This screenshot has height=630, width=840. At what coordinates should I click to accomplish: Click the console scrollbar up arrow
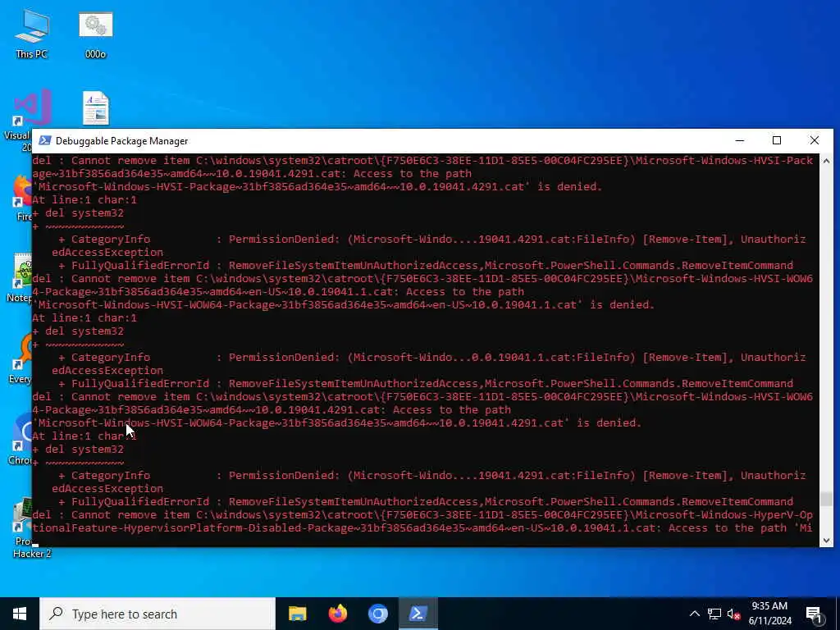(826, 161)
